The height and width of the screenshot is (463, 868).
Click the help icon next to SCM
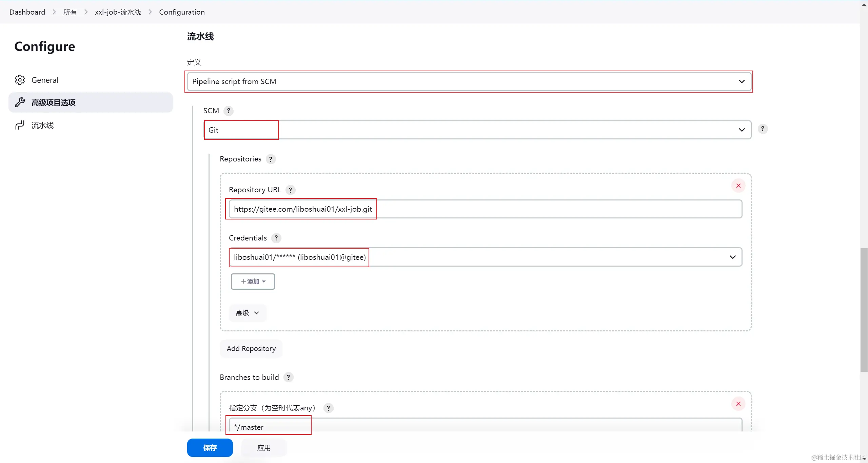coord(229,111)
